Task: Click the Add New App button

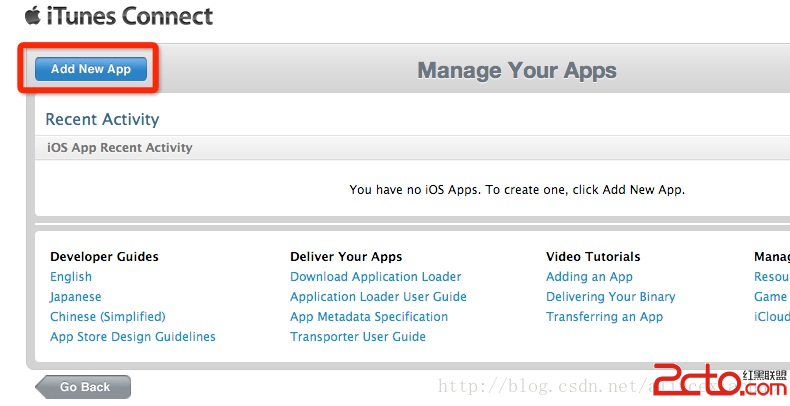Action: click(90, 69)
